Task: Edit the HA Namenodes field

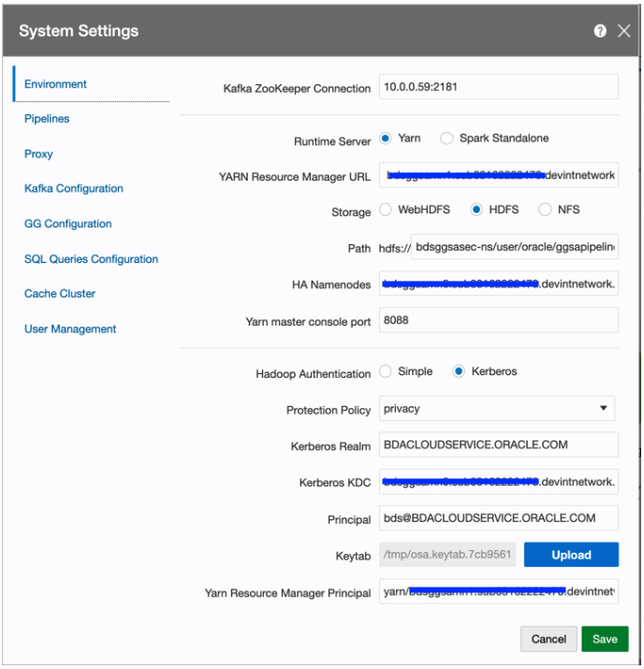Action: click(499, 284)
